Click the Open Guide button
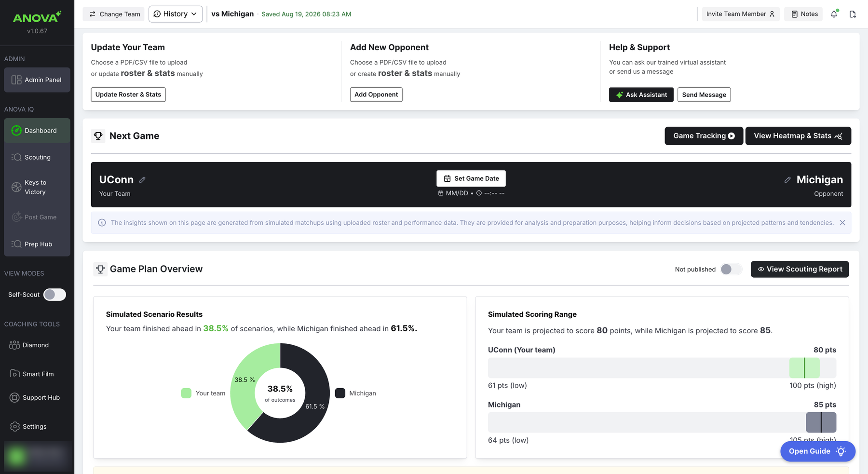Screen dimensions: 868x474 (818, 451)
